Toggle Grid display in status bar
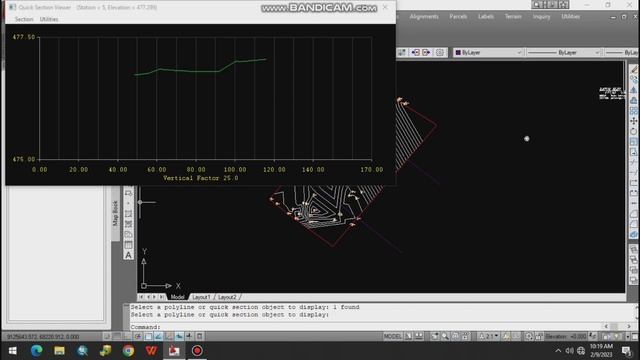Viewport: 640px width, 360px height. 117,336
